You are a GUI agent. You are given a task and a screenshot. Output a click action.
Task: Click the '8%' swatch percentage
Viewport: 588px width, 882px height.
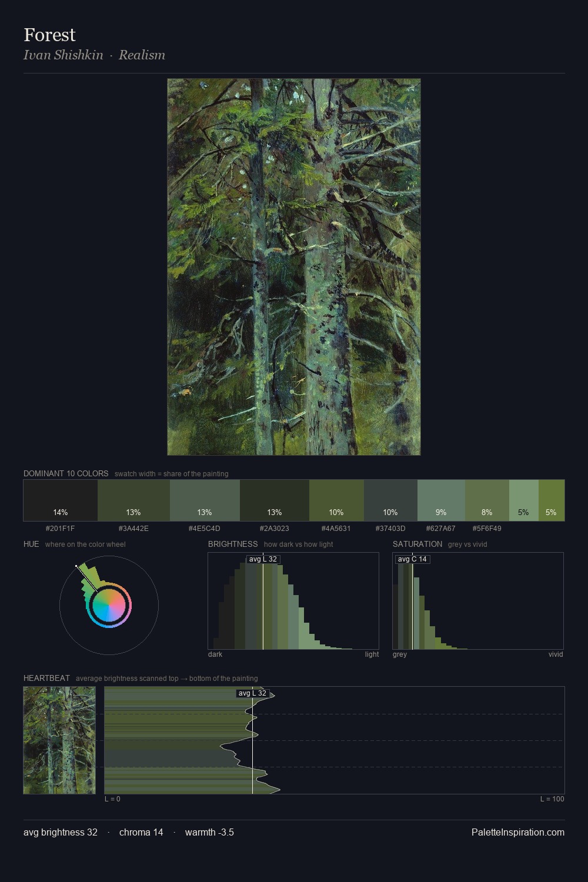pyautogui.click(x=487, y=512)
